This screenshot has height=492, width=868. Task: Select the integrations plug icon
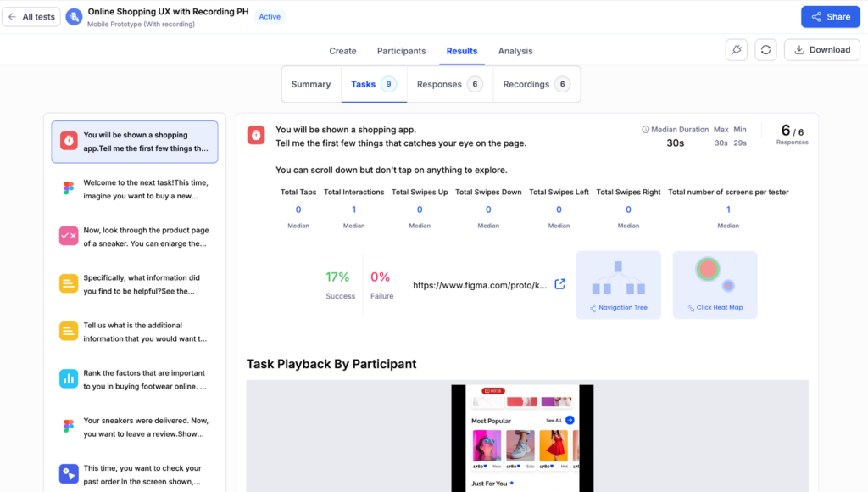pos(736,50)
